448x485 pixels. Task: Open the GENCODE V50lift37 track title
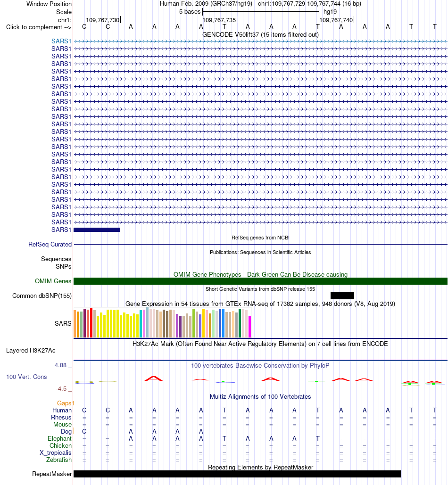point(260,35)
